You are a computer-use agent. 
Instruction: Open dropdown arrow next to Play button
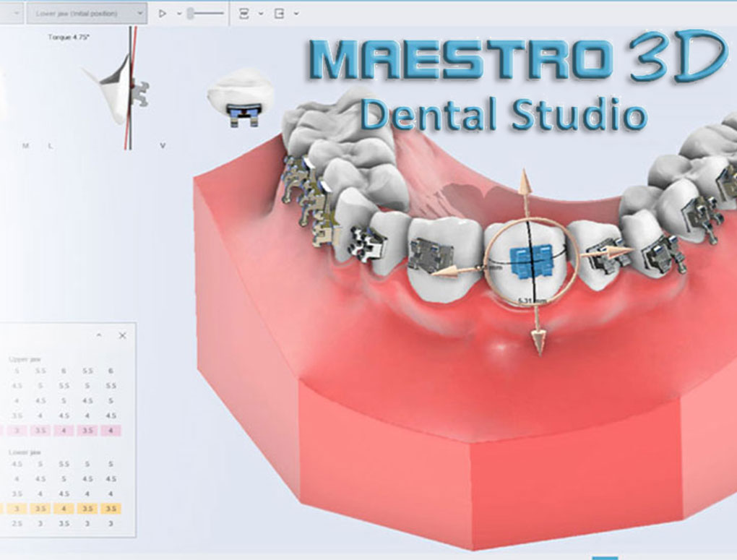pos(179,14)
